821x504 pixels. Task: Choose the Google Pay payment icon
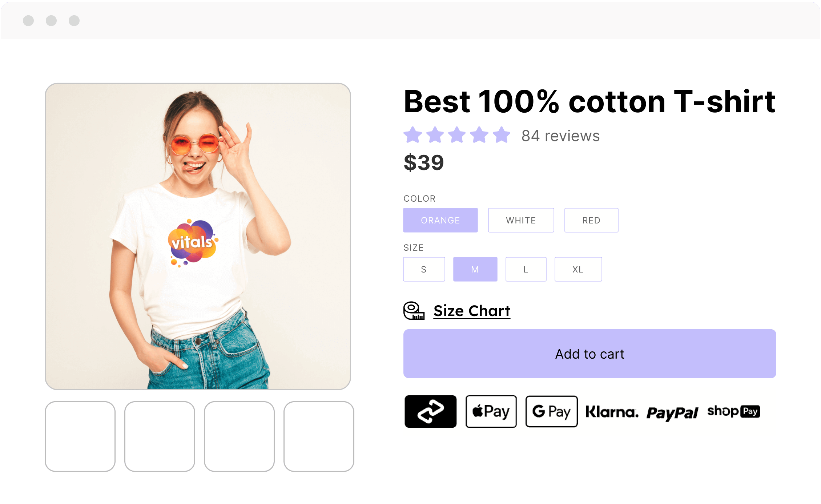tap(551, 411)
